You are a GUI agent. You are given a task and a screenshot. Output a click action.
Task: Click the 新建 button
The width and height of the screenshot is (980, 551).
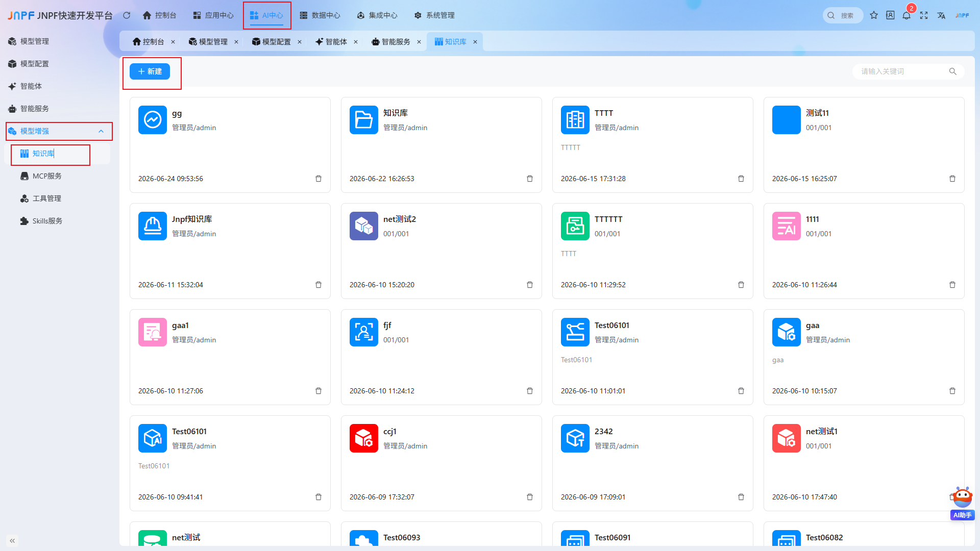point(150,71)
